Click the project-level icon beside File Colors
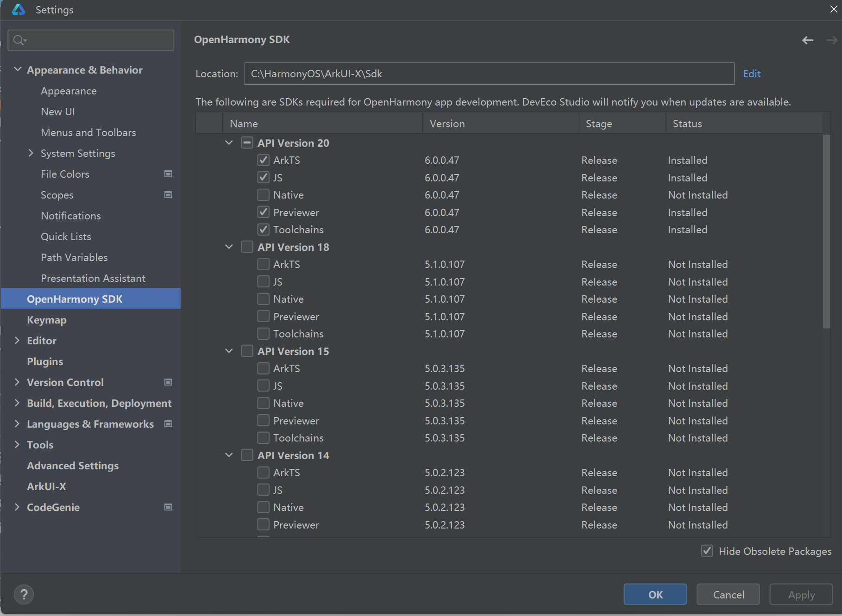 (168, 174)
